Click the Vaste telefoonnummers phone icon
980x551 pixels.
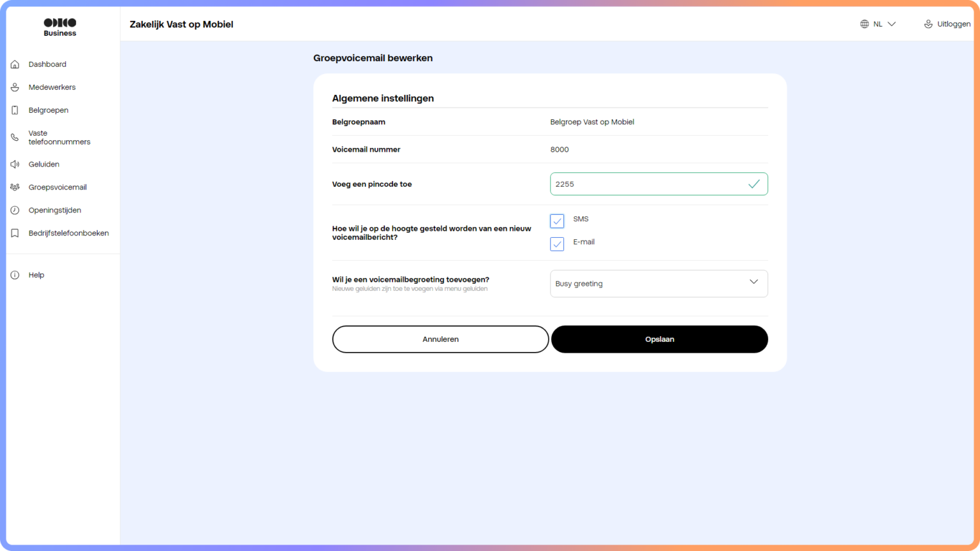point(14,137)
